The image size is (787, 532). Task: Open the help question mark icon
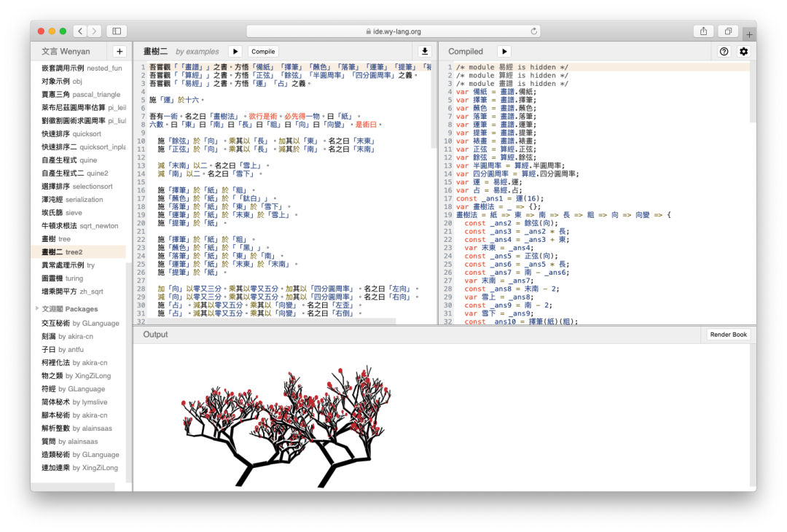point(724,51)
